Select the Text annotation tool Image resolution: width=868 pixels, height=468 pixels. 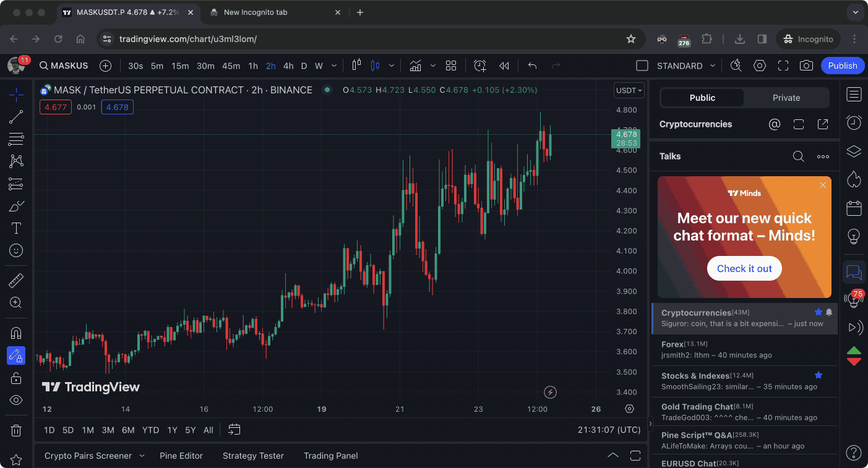[16, 228]
